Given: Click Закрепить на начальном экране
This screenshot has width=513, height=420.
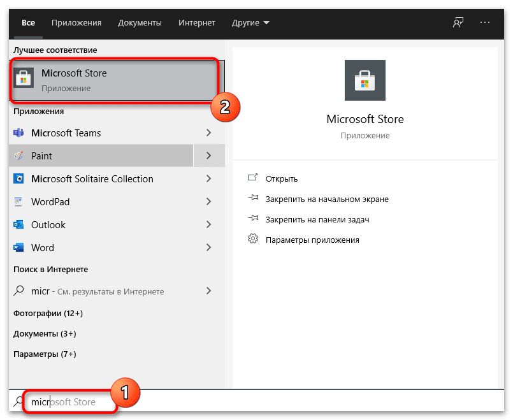Looking at the screenshot, I should point(327,199).
